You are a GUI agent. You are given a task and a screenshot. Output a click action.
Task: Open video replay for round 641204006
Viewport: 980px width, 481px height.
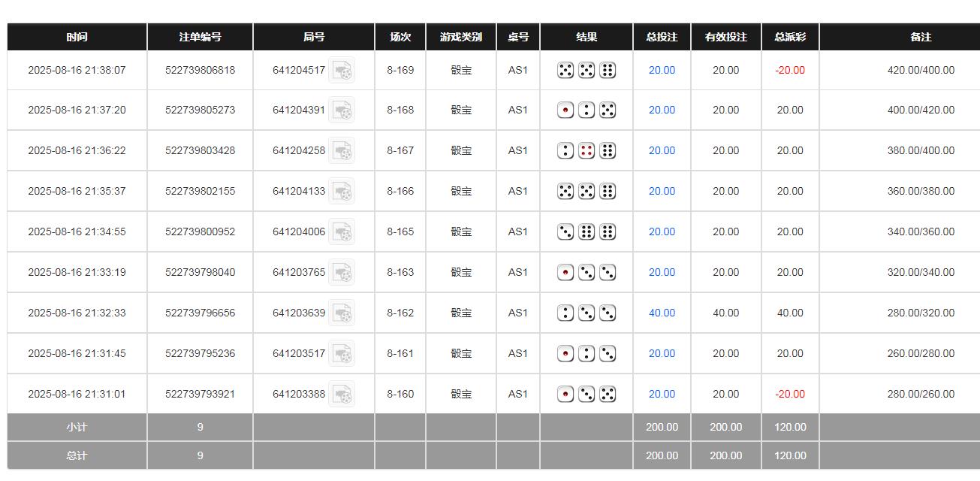point(342,232)
